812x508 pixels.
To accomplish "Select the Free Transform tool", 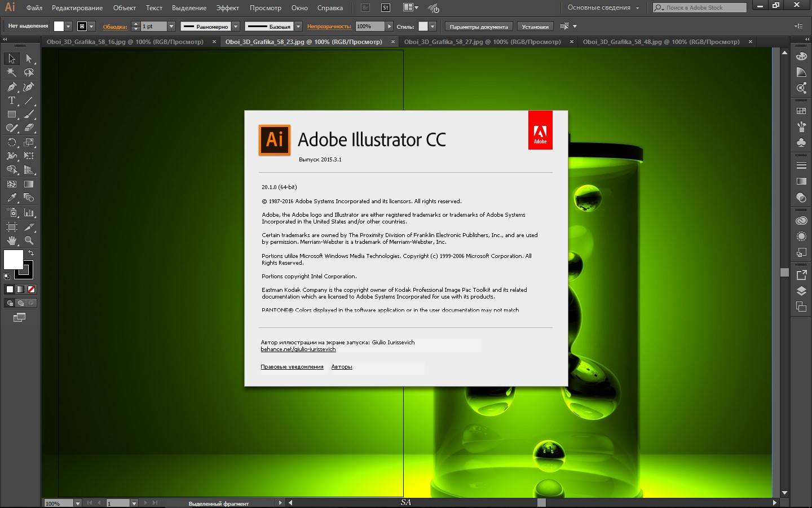I will click(29, 156).
